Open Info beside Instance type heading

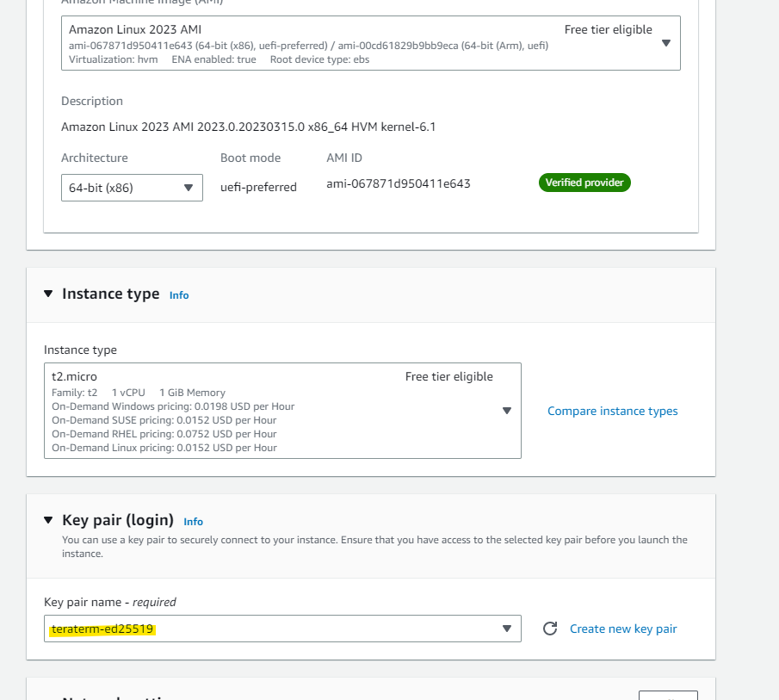(178, 295)
